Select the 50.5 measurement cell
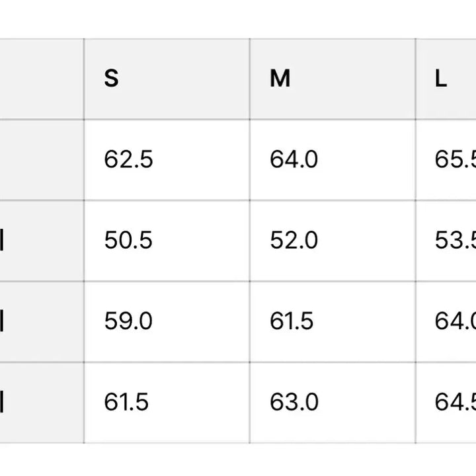 [128, 241]
